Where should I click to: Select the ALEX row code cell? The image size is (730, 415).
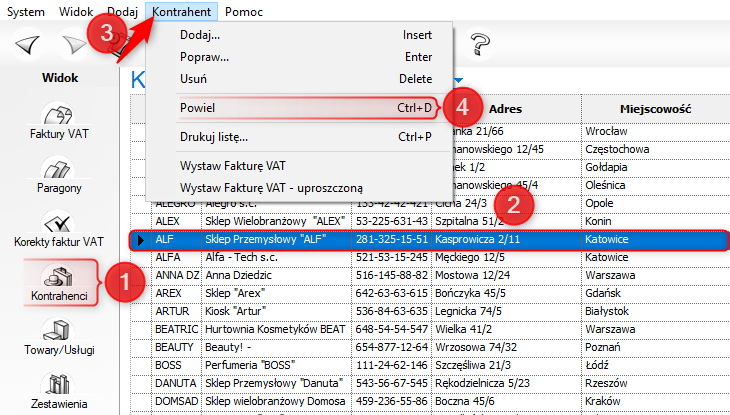176,221
